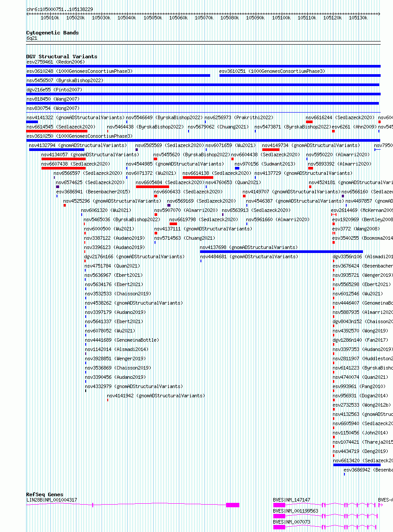Click BVES NM_001199563 transcript

295,511
